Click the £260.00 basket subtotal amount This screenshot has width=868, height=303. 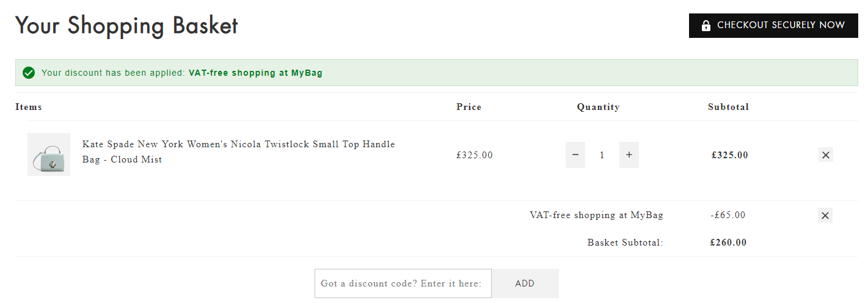click(729, 243)
